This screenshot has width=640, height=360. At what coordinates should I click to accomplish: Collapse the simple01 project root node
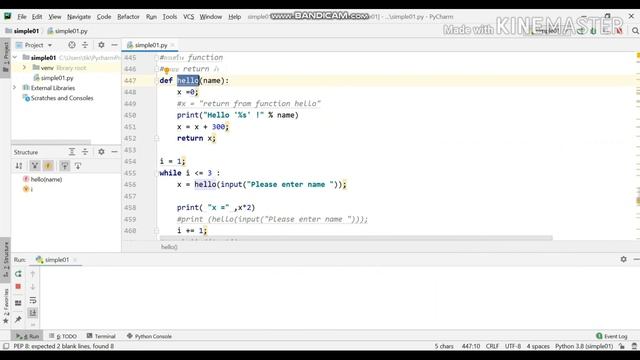[x=15, y=58]
